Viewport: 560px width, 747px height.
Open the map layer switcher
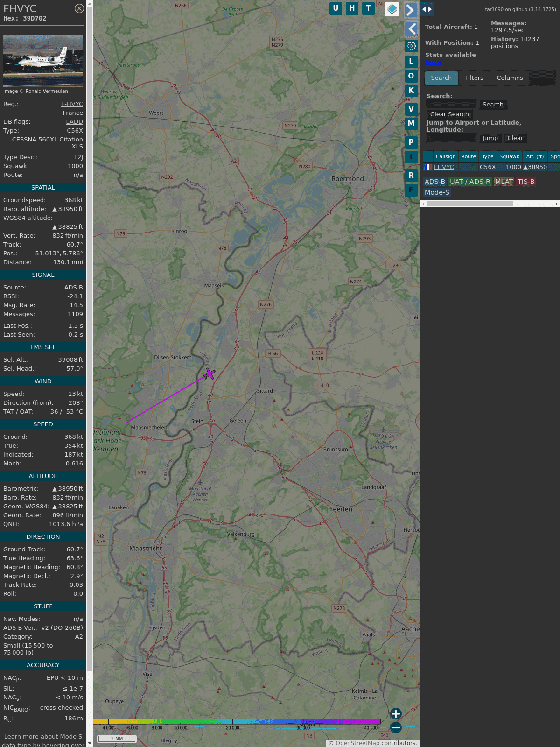point(392,9)
